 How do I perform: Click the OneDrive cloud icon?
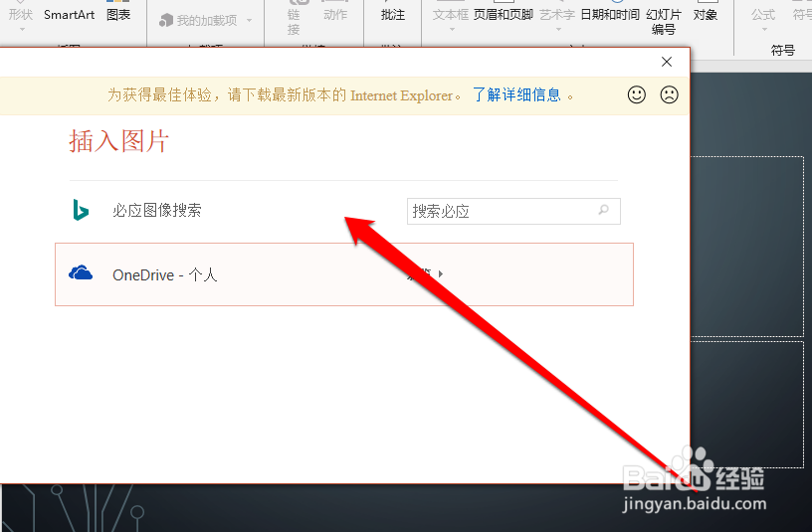[x=81, y=272]
